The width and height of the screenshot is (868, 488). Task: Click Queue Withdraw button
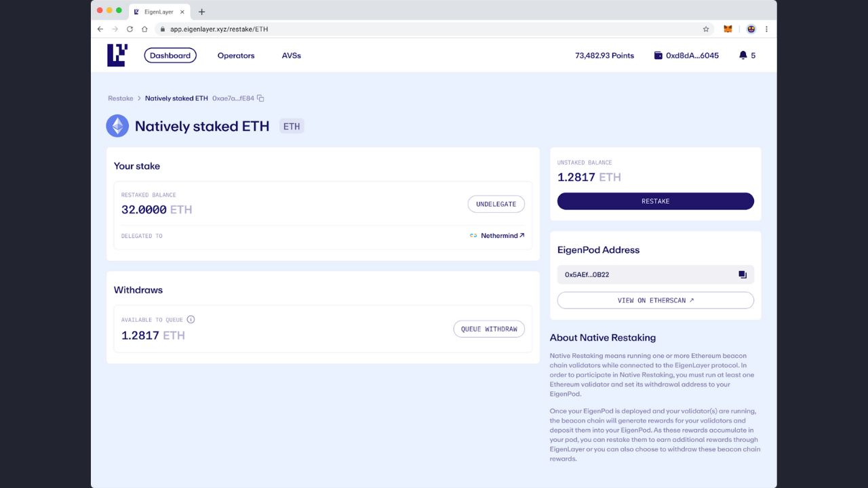(x=489, y=329)
